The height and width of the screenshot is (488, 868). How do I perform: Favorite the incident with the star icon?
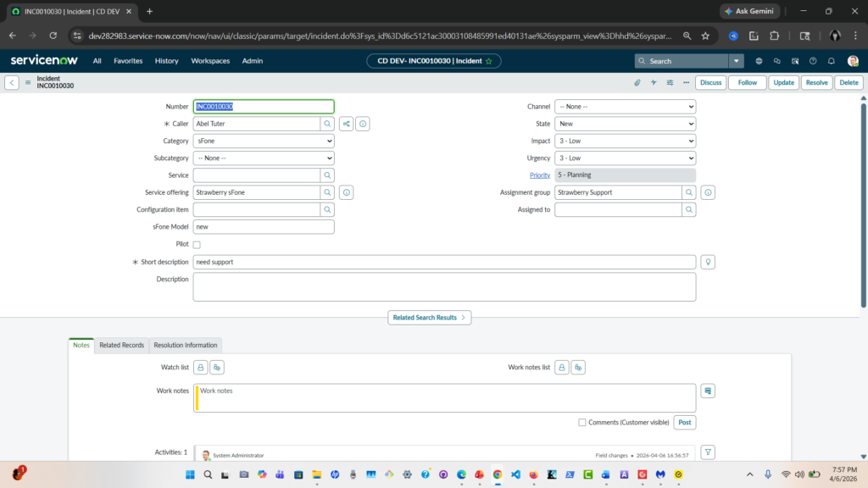488,61
